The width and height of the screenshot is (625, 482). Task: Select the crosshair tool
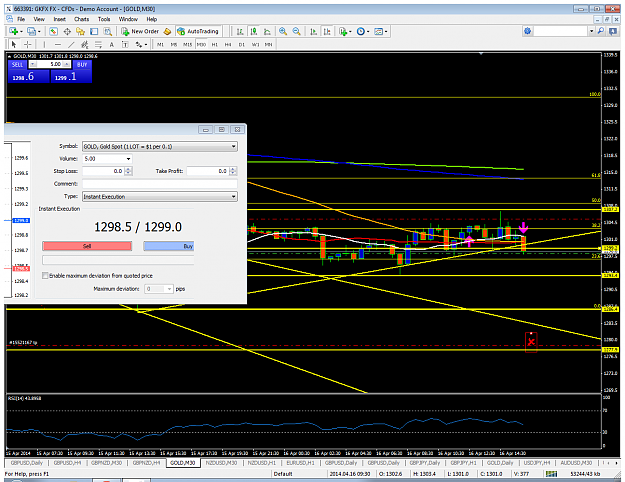click(x=27, y=44)
